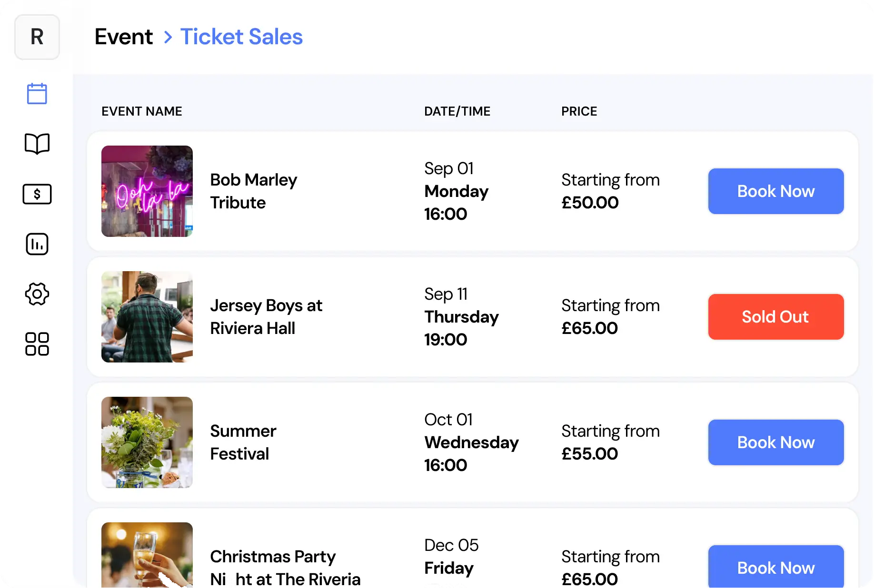The height and width of the screenshot is (588, 874).
Task: Open the calendar icon in sidebar
Action: [x=37, y=94]
